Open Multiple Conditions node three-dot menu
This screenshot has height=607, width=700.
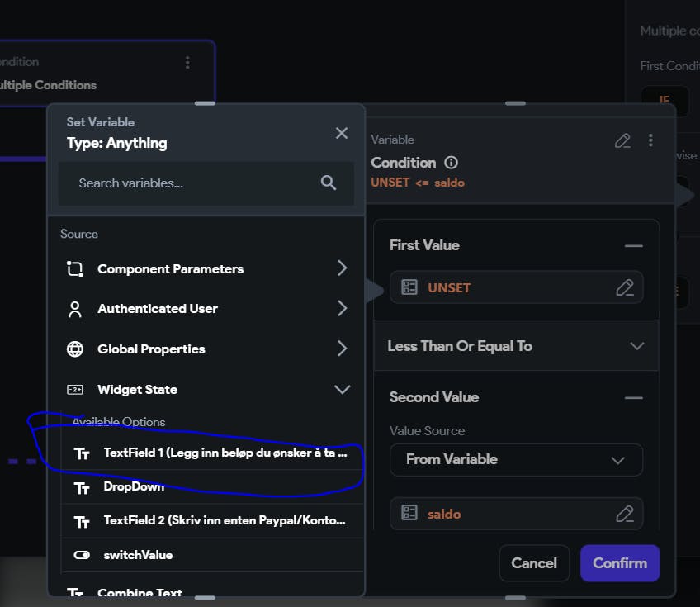(x=187, y=63)
